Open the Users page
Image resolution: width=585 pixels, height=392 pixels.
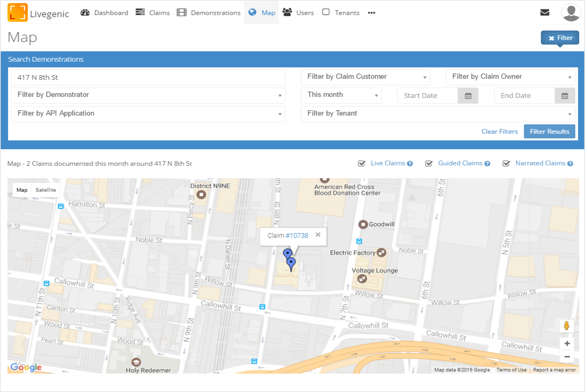pos(298,13)
